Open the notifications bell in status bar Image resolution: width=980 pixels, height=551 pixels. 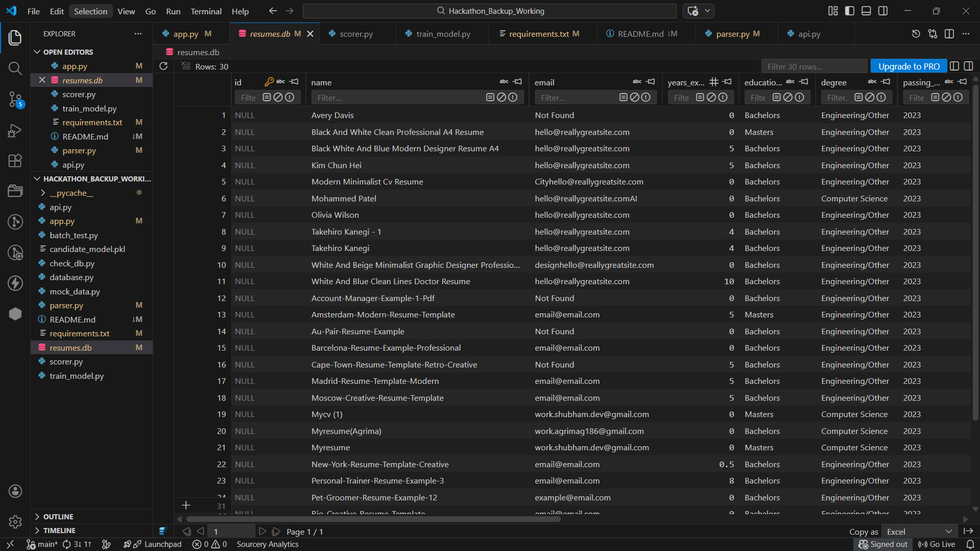tap(970, 544)
